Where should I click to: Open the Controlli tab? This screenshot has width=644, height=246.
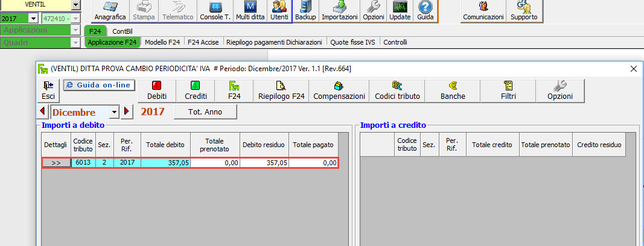395,42
